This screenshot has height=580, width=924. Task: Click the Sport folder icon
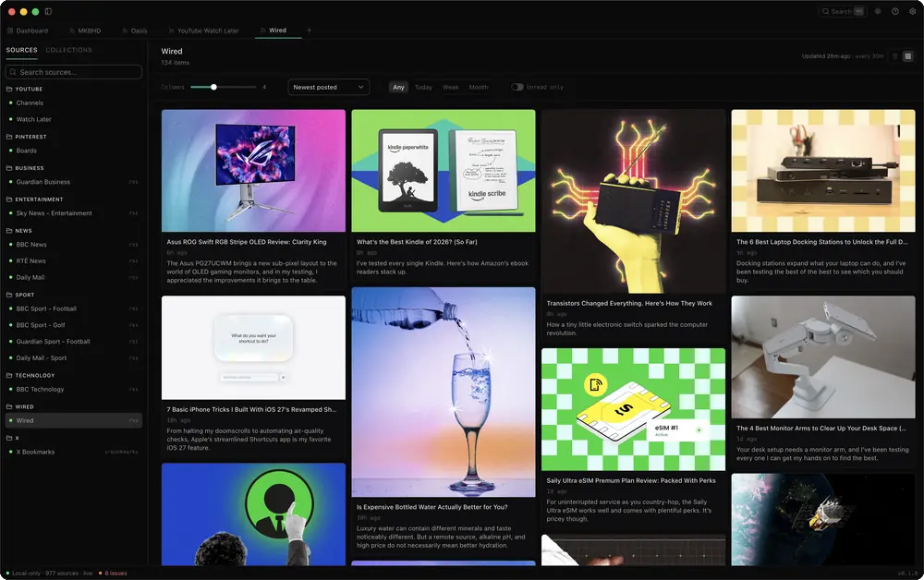point(9,295)
